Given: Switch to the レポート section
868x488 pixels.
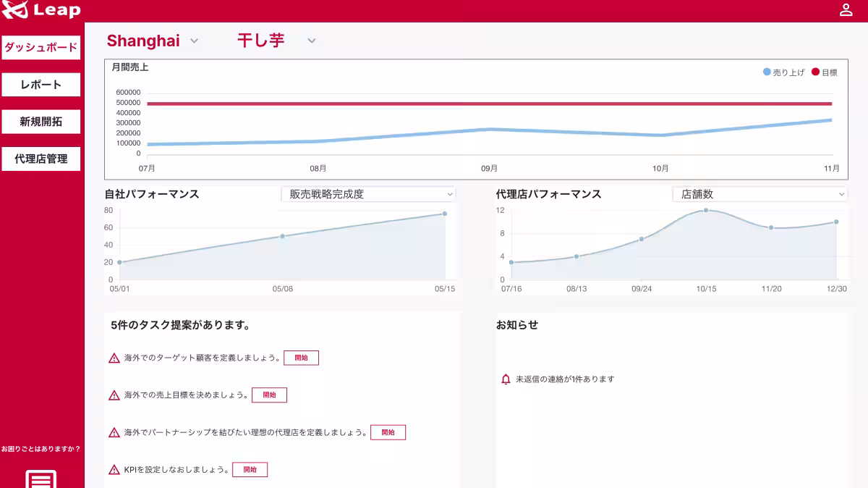Looking at the screenshot, I should click(41, 85).
